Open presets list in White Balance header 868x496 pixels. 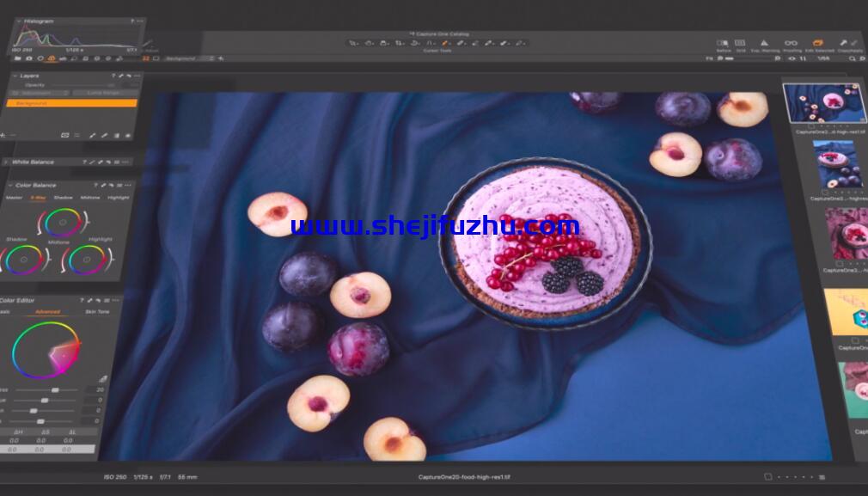[116, 162]
